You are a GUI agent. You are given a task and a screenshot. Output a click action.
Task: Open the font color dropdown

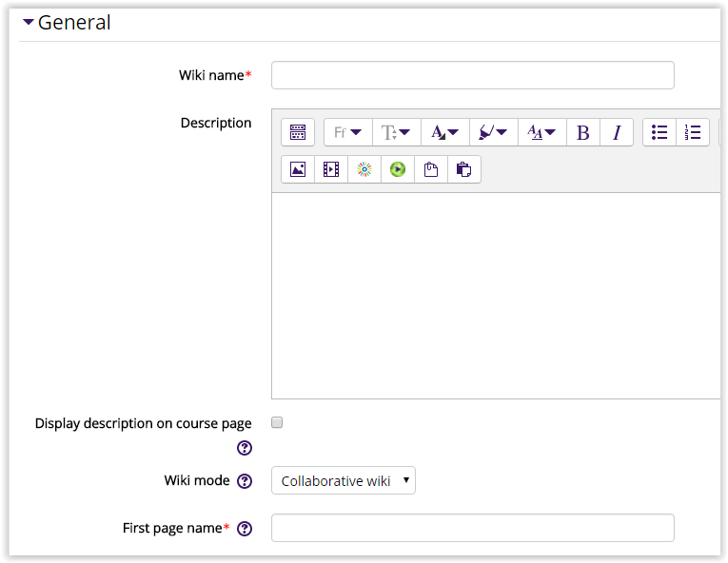point(445,132)
